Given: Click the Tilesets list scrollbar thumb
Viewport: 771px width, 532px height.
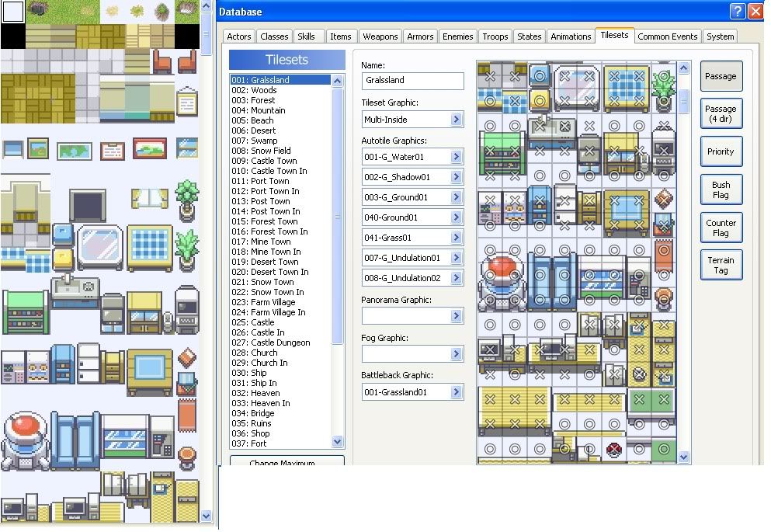Looking at the screenshot, I should click(337, 215).
